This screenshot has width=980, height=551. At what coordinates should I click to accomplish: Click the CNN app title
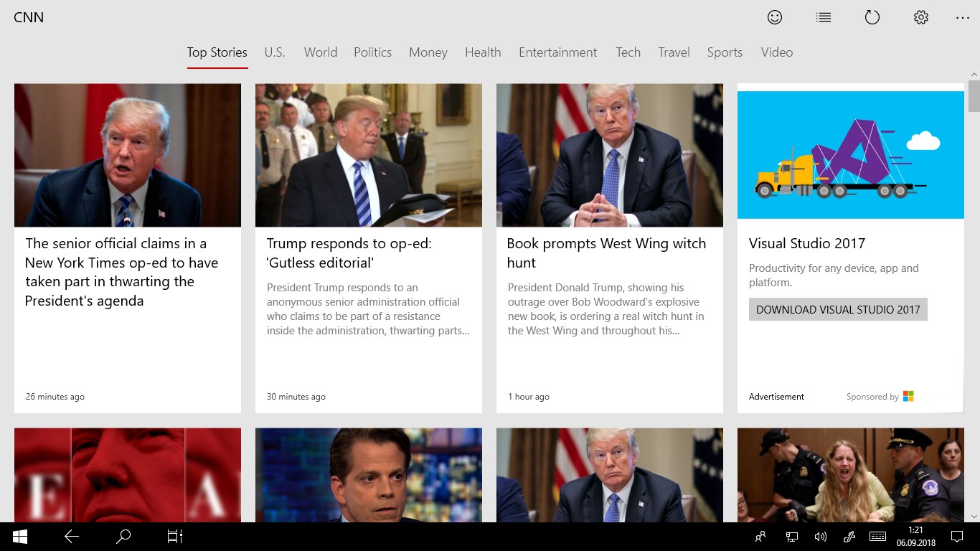click(29, 17)
